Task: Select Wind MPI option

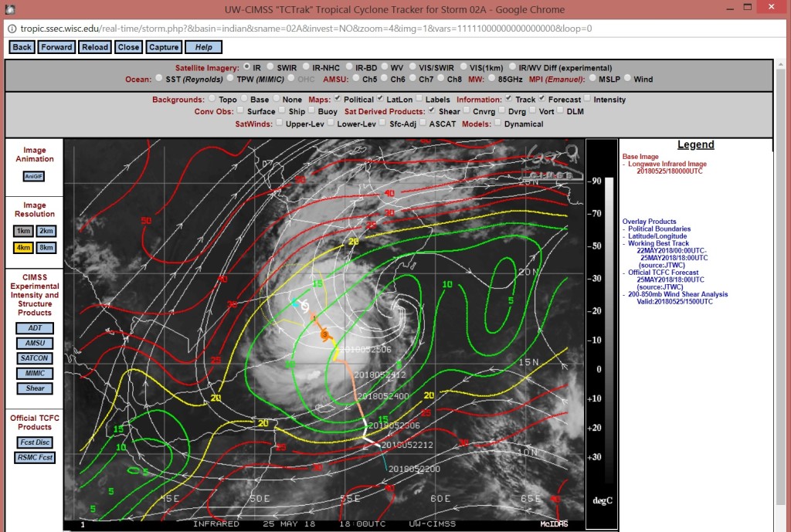Action: (x=627, y=78)
